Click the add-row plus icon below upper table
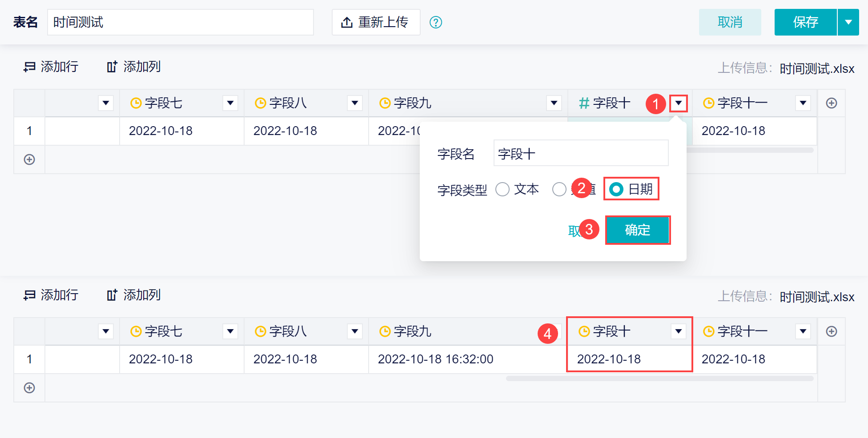Image resolution: width=868 pixels, height=438 pixels. [x=29, y=159]
